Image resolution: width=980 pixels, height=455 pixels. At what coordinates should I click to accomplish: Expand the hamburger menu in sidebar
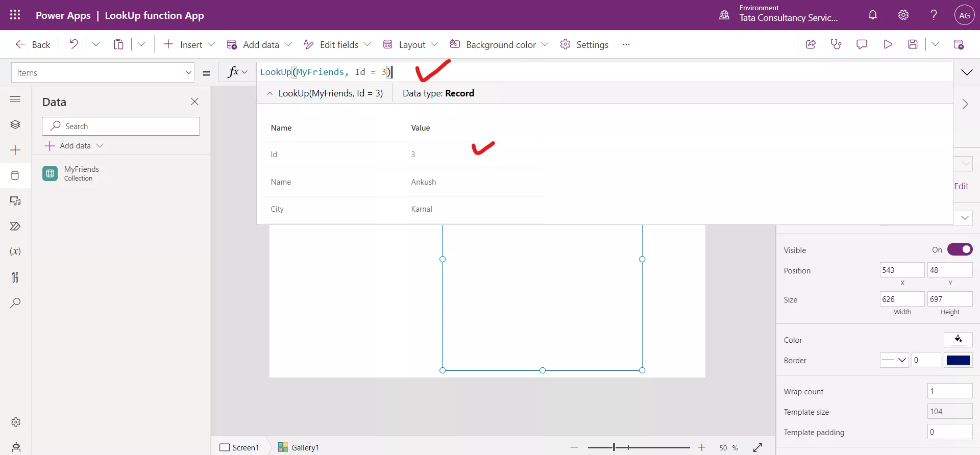pos(15,99)
